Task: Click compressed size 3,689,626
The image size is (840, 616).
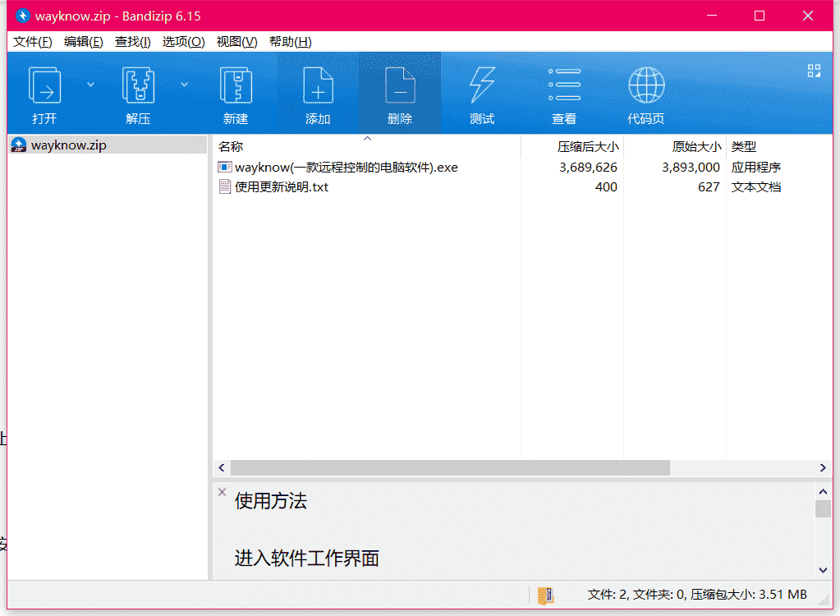Action: tap(588, 168)
